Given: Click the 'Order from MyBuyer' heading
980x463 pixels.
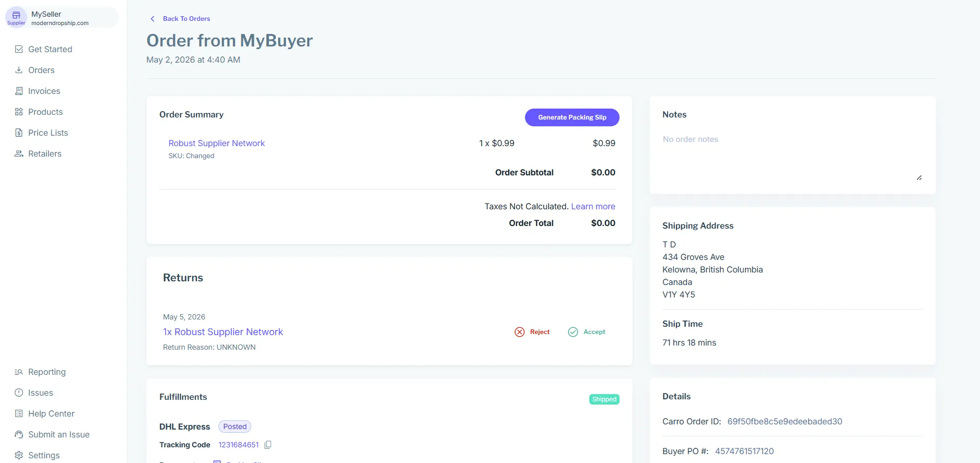Looking at the screenshot, I should click(x=229, y=40).
